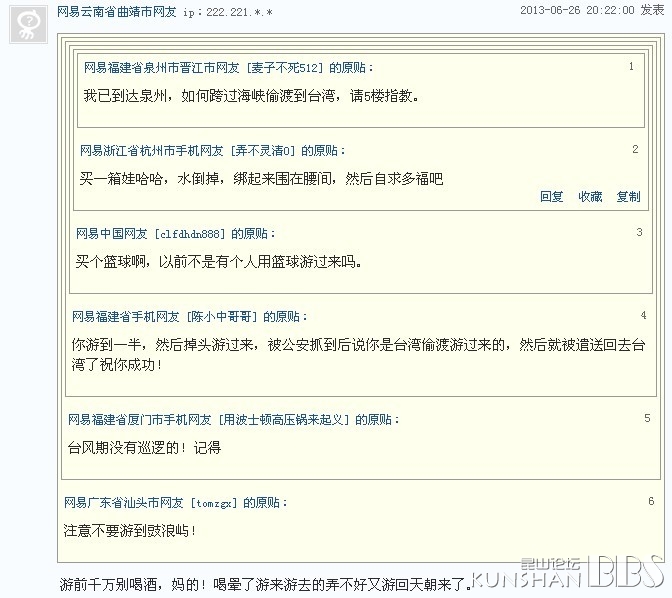The width and height of the screenshot is (672, 598).
Task: Click the 回复 reply link
Action: 551,197
